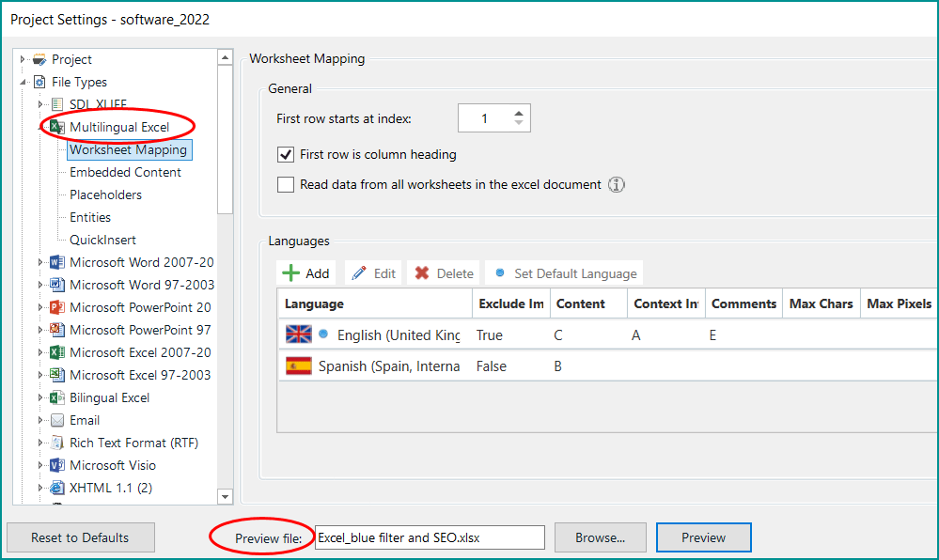
Task: Open the Placeholders settings page
Action: 105,194
